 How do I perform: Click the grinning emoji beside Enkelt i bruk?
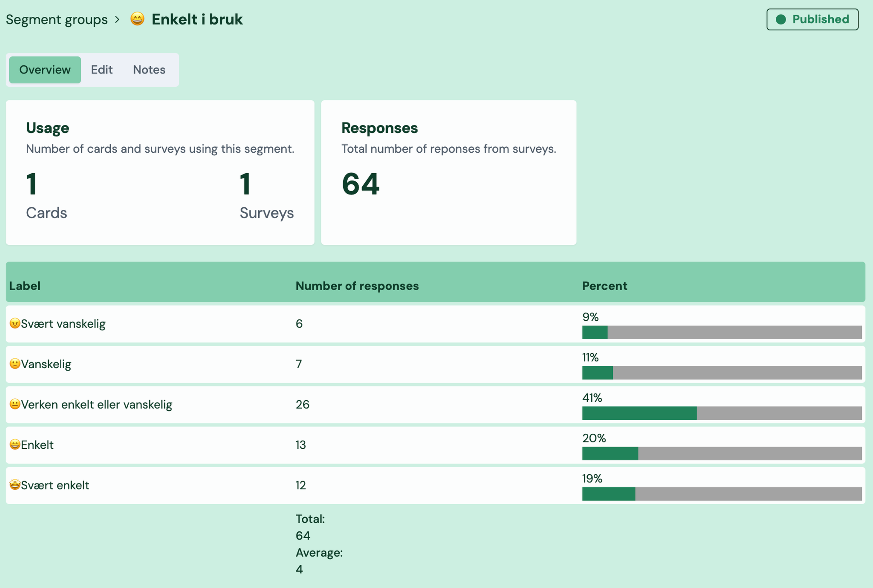pos(137,19)
